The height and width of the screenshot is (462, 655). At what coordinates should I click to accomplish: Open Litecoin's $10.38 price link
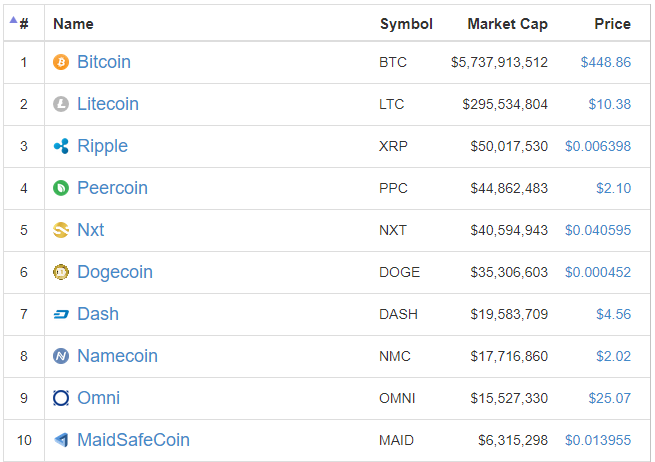pyautogui.click(x=609, y=104)
